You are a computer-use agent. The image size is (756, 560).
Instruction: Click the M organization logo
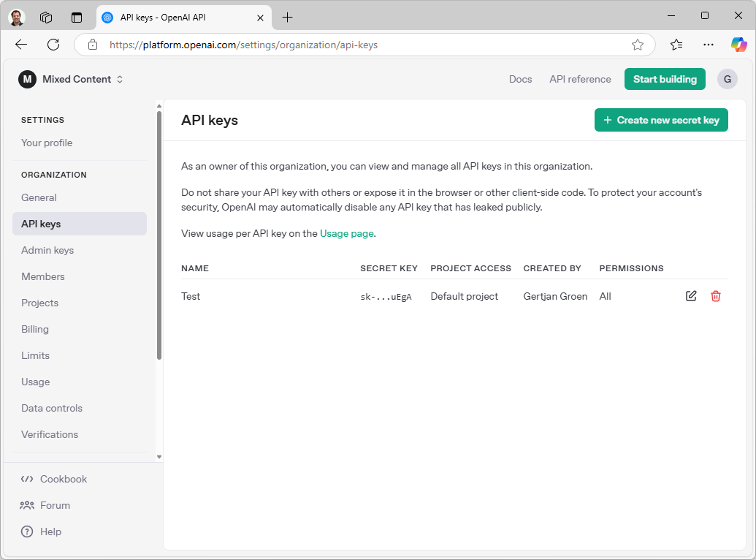tap(28, 79)
